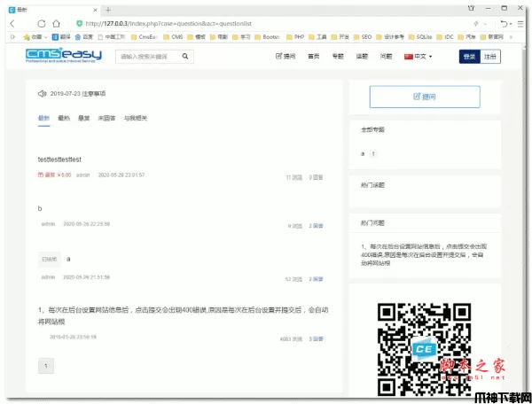Open the SEO bookmark folder
Image resolution: width=532 pixels, height=404 pixels.
click(363, 36)
